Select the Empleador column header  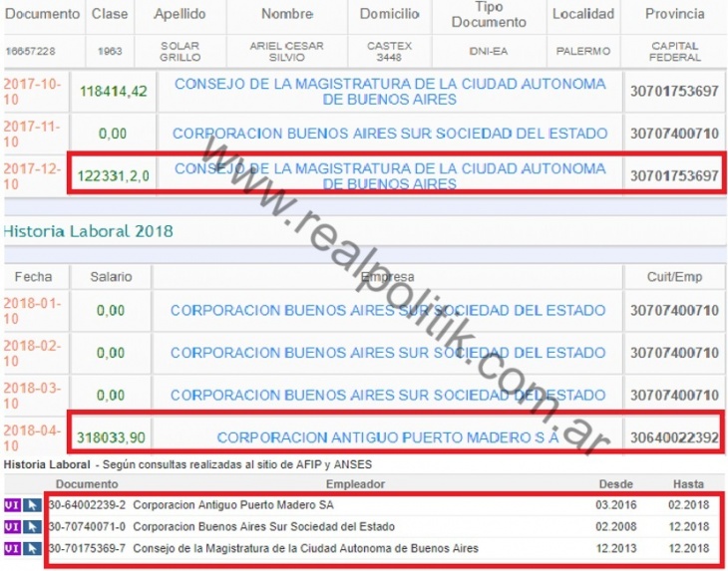click(x=355, y=484)
